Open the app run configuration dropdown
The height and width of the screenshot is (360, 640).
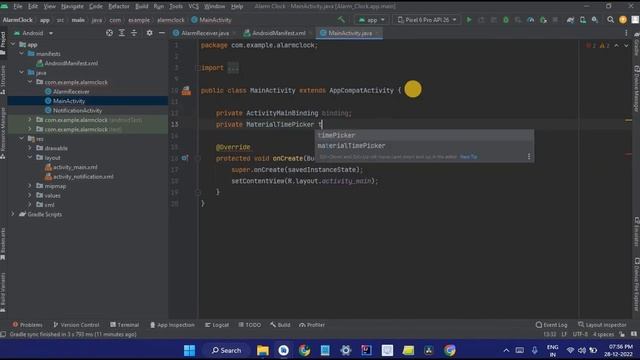pos(371,20)
